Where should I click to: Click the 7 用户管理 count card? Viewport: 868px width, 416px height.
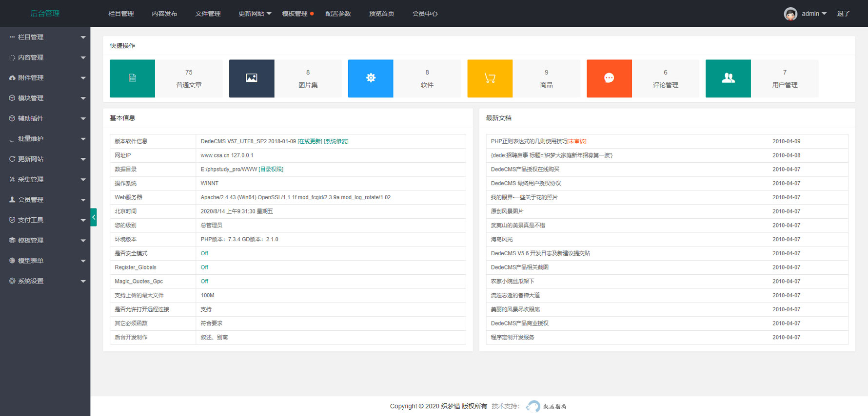coord(785,78)
